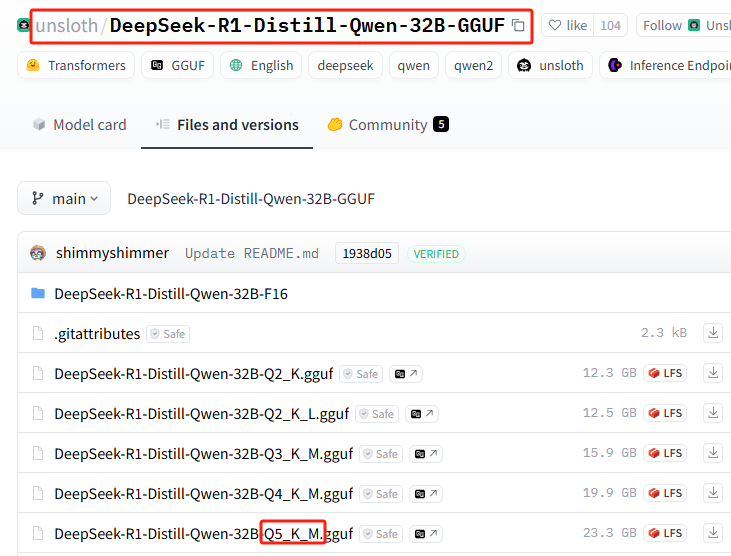731x556 pixels.
Task: Open the DeepSeek-R1-Distill-Qwen-32B-F16 folder
Action: [x=171, y=294]
